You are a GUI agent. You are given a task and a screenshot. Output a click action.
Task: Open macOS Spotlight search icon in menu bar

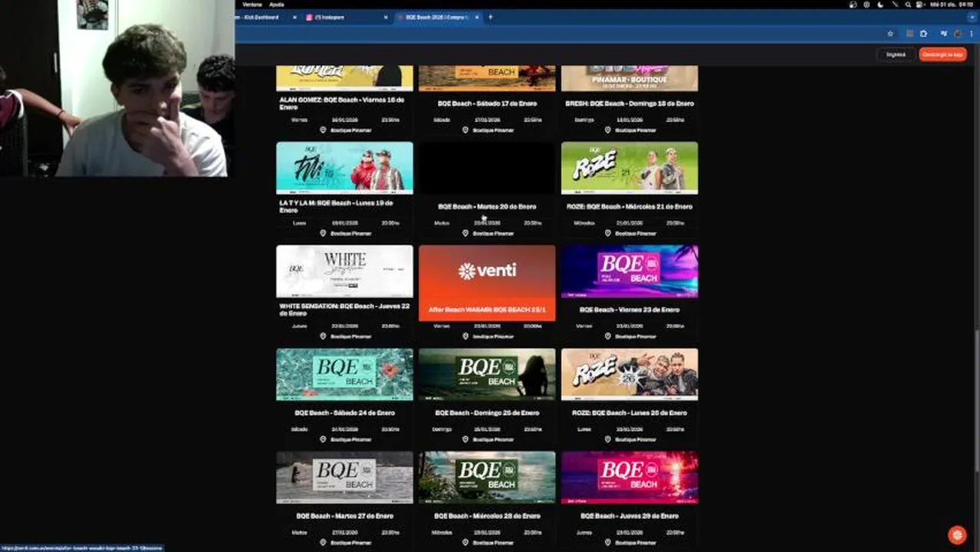(x=908, y=5)
